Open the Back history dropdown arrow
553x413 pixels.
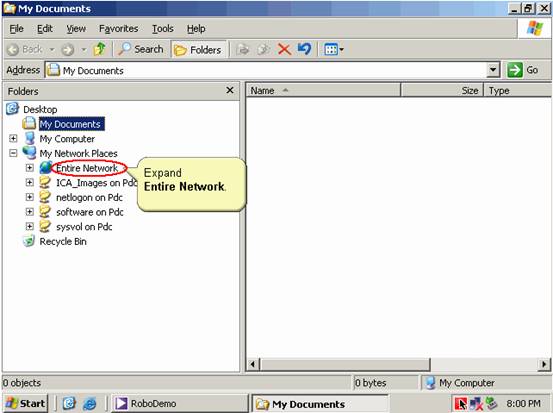[52, 50]
